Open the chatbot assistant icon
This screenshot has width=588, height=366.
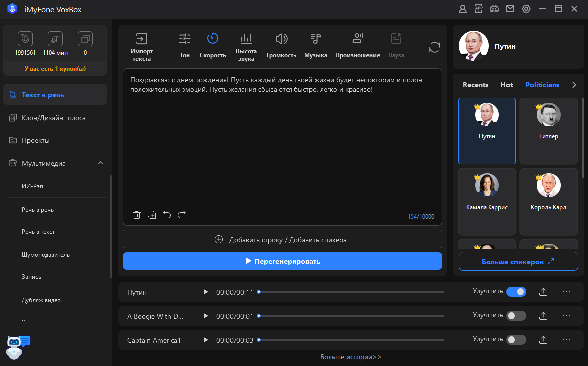[17, 347]
